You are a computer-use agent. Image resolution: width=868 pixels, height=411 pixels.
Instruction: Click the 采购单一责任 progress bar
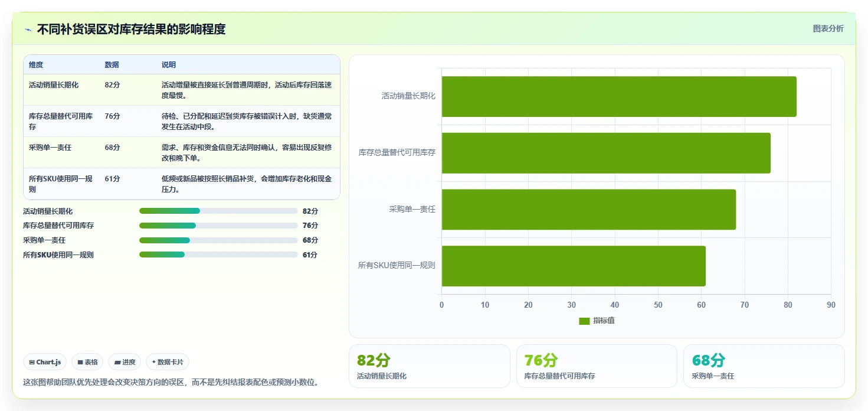218,240
